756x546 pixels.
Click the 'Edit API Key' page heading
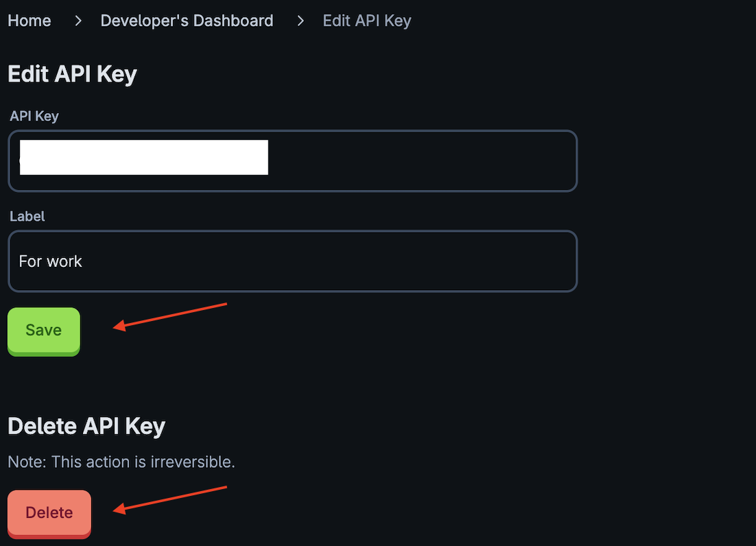(72, 74)
